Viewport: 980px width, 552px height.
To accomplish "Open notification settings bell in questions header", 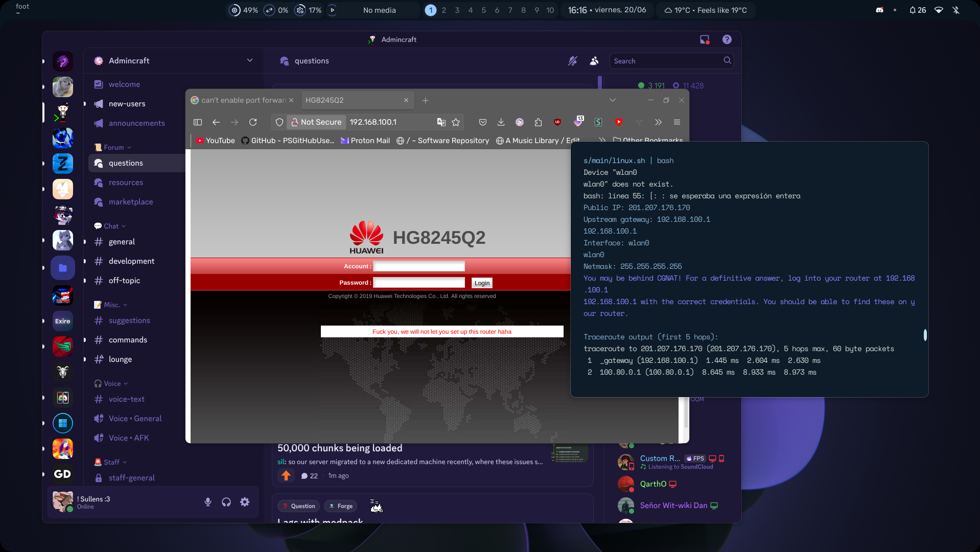I will pyautogui.click(x=573, y=61).
